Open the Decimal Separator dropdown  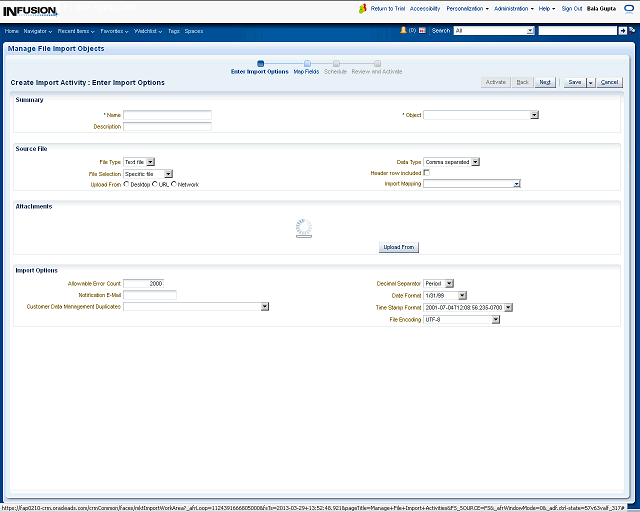[x=449, y=283]
